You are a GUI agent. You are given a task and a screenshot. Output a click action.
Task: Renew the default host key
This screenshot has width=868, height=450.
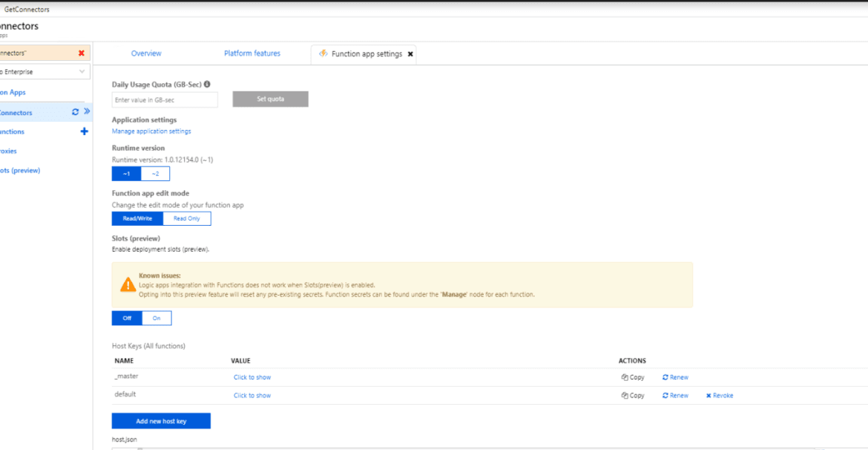click(675, 396)
